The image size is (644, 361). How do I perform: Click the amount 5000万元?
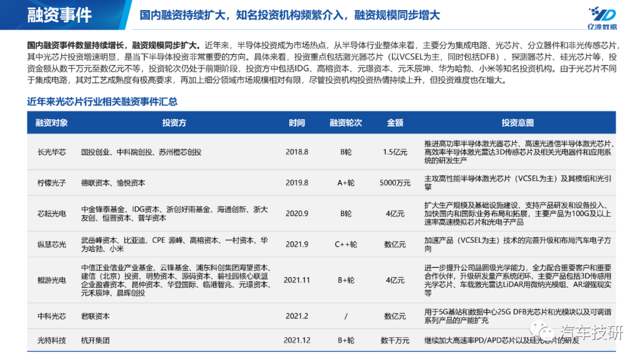pos(395,183)
